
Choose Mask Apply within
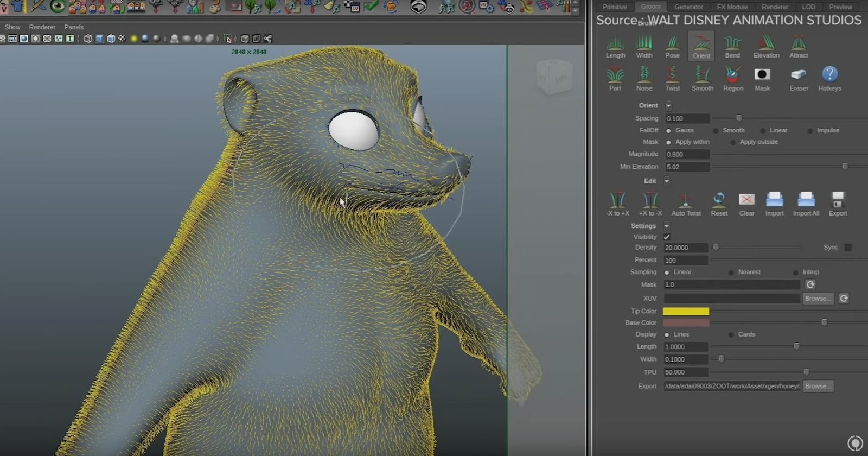click(x=687, y=142)
